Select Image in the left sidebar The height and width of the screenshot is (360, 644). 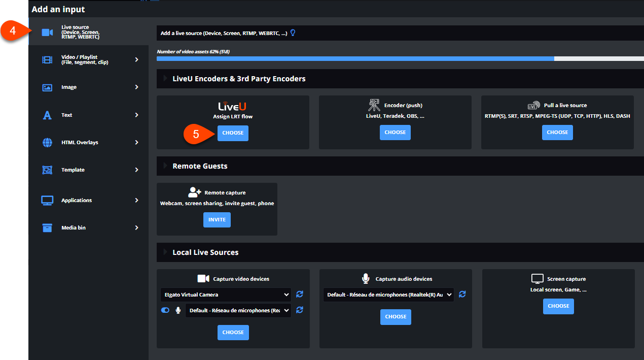[47, 87]
